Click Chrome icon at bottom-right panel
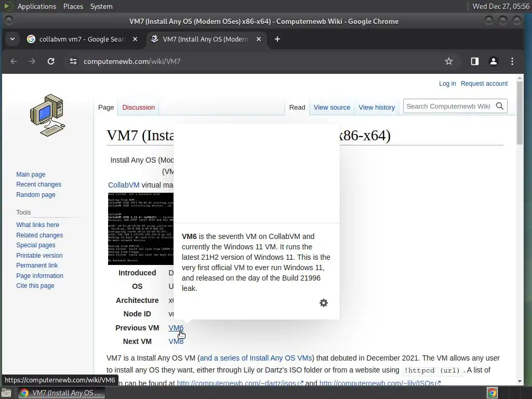Screen dimensions: 532x399 (x=492, y=393)
